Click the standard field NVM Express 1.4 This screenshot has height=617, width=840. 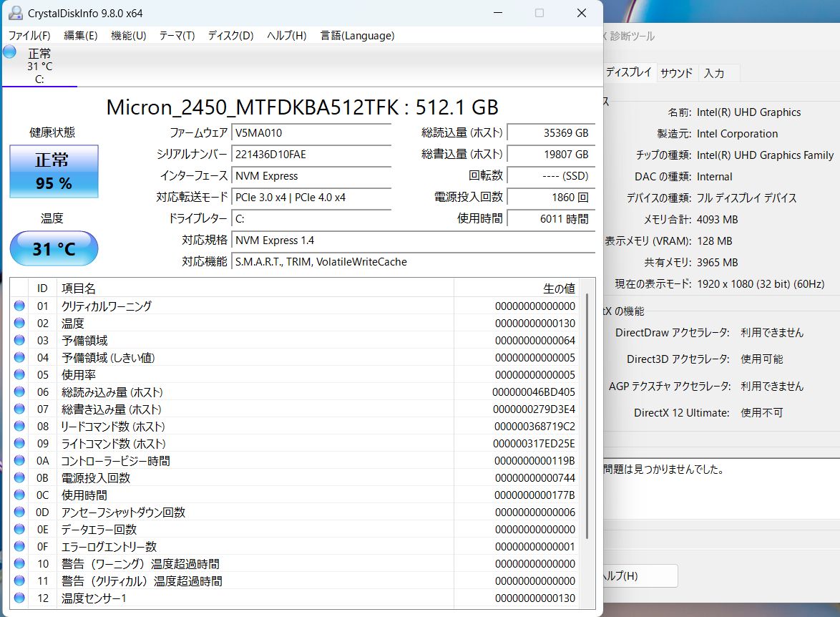click(x=414, y=241)
